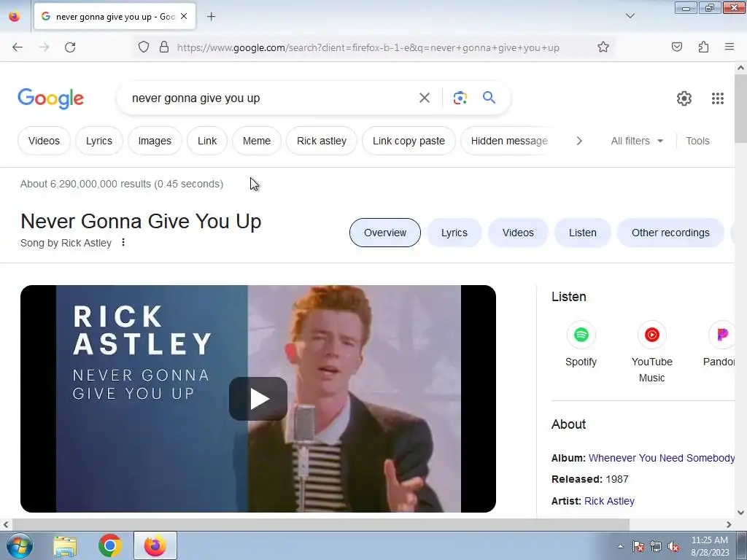Viewport: 747px width, 560px height.
Task: Click the About 6,290,000,000 results text
Action: (x=122, y=184)
